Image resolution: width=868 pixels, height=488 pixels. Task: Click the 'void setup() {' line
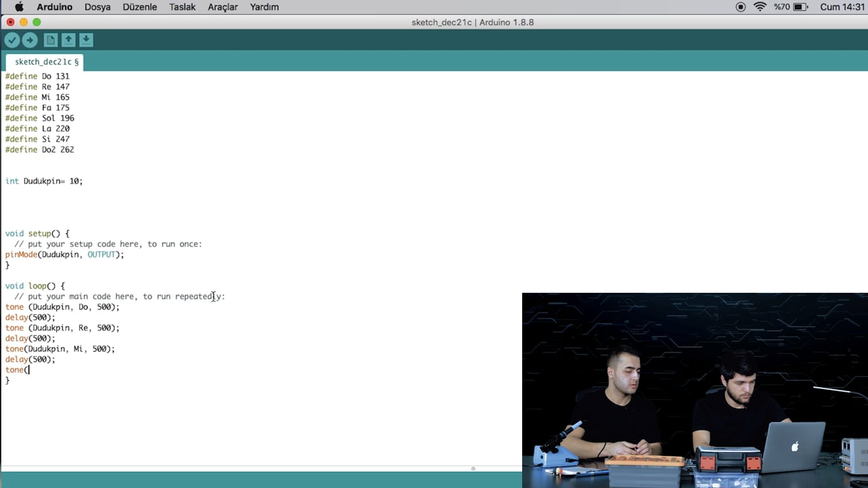coord(37,234)
